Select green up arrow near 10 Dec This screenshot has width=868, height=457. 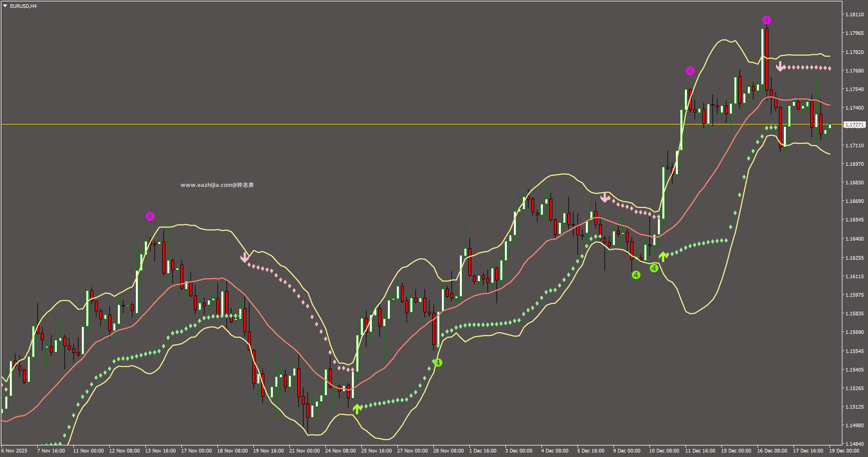[663, 257]
